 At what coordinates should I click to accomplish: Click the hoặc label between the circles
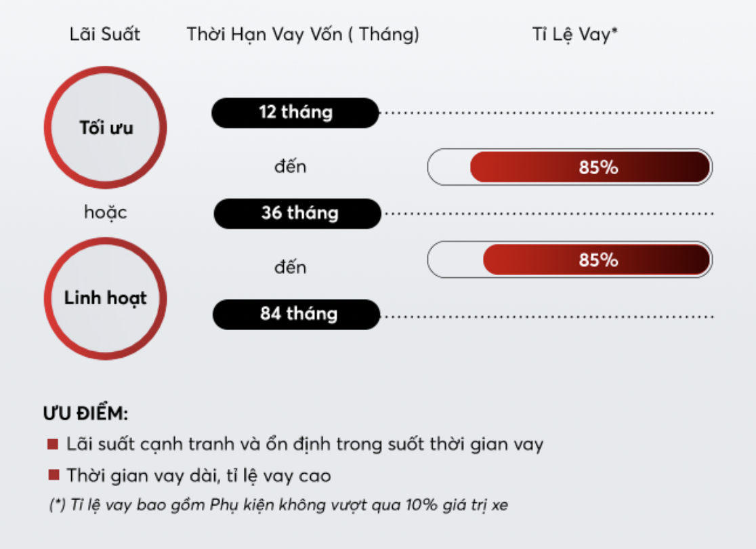106,213
